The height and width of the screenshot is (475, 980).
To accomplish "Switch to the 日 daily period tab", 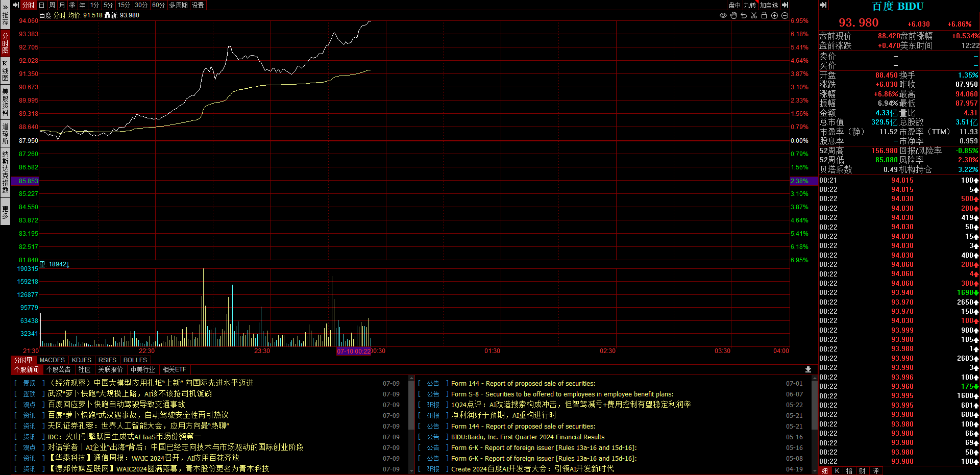I will [42, 5].
